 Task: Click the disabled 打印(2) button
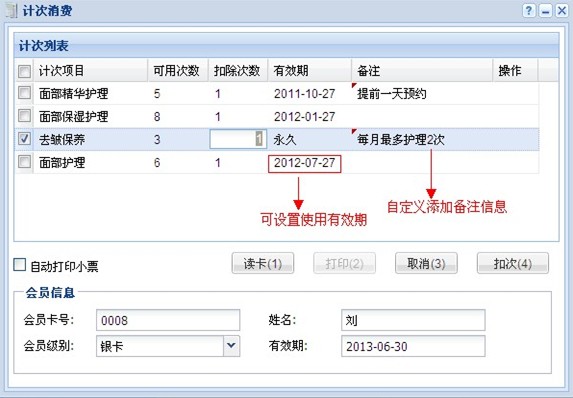pyautogui.click(x=344, y=263)
